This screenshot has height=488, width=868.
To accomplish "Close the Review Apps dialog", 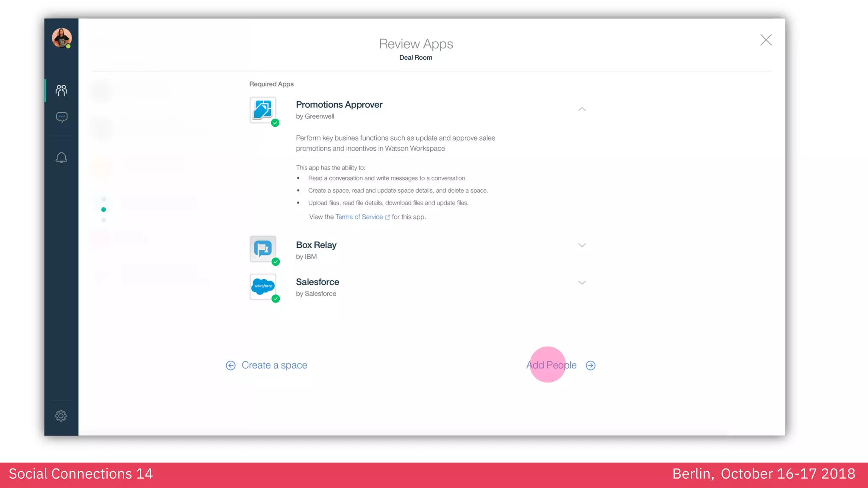I will (766, 40).
